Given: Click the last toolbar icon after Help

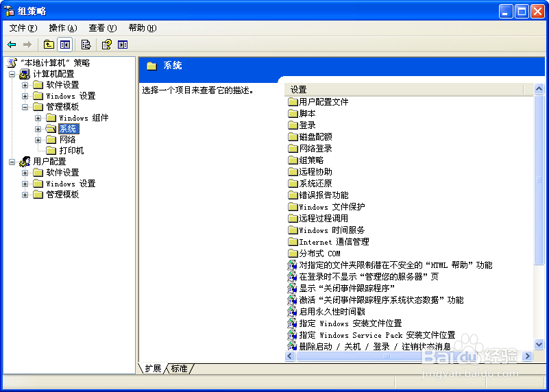Looking at the screenshot, I should coord(123,45).
